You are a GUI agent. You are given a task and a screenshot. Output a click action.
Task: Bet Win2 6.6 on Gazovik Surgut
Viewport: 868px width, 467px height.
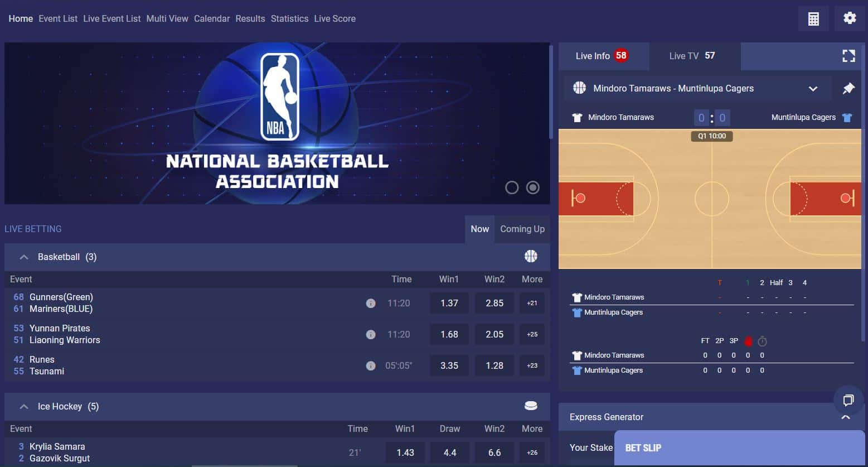494,452
